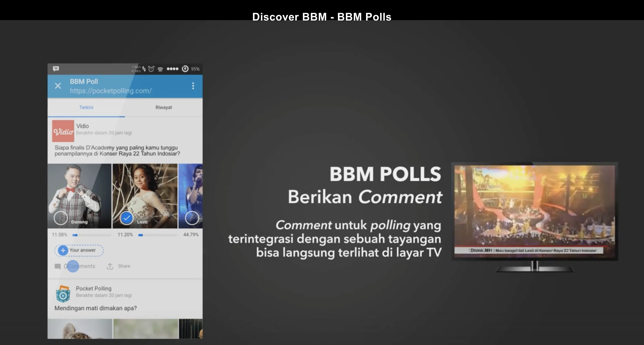
Task: Click the pocketpolling.com URL text
Action: [111, 91]
